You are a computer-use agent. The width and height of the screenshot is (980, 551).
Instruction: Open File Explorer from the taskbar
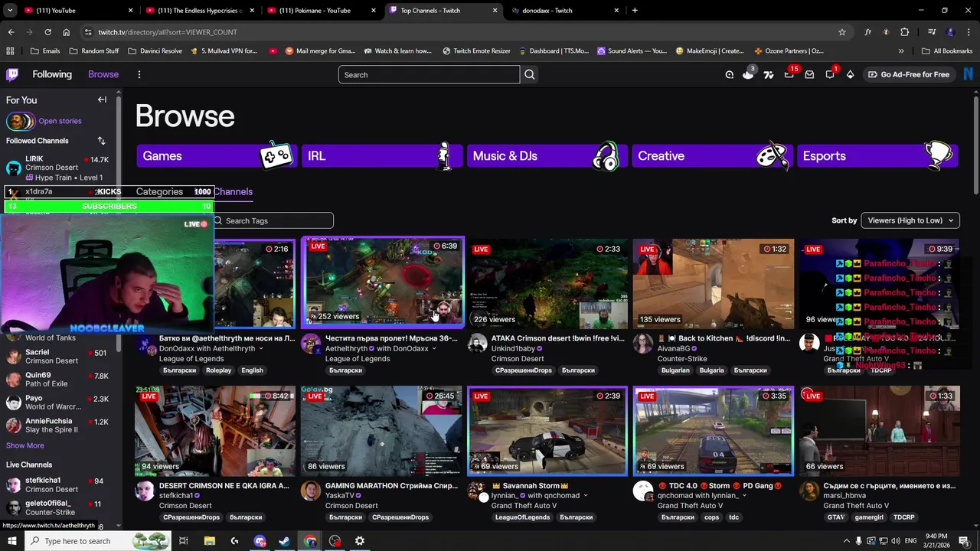coord(209,541)
